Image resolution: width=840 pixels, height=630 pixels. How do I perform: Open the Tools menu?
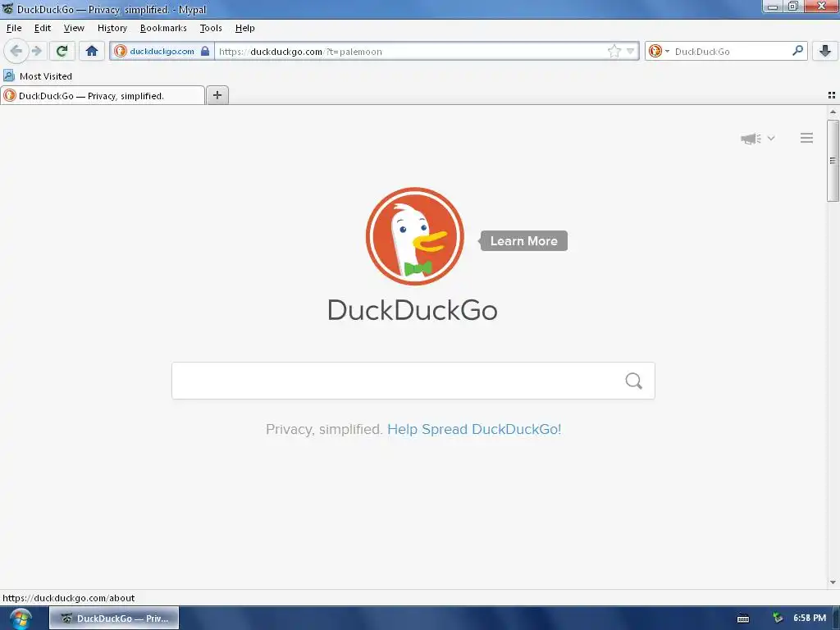[x=211, y=28]
